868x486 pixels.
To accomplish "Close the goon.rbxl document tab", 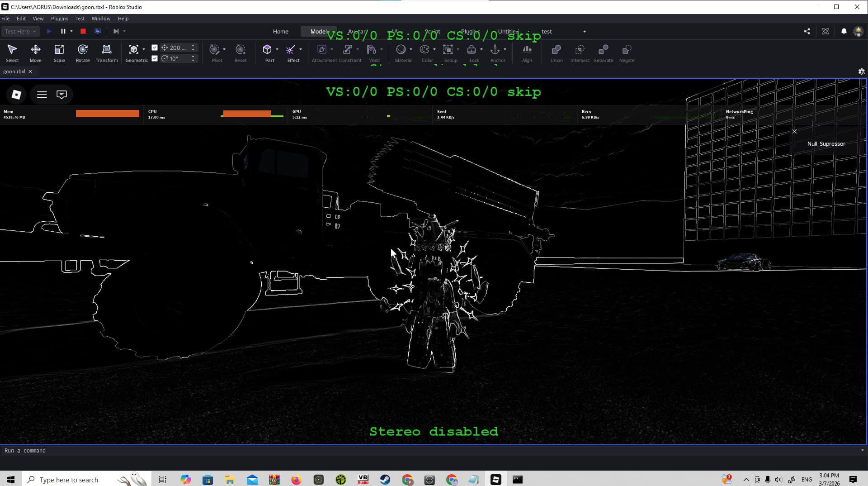I will click(30, 71).
